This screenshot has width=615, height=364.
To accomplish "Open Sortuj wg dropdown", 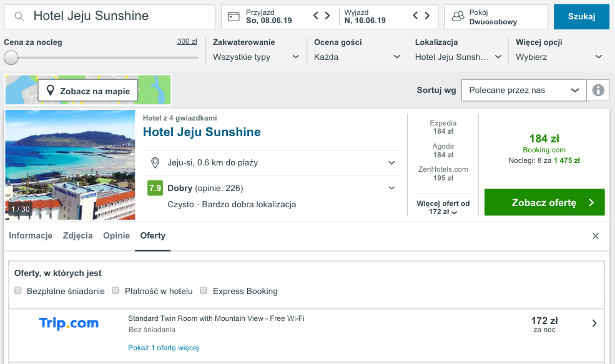I will (524, 90).
